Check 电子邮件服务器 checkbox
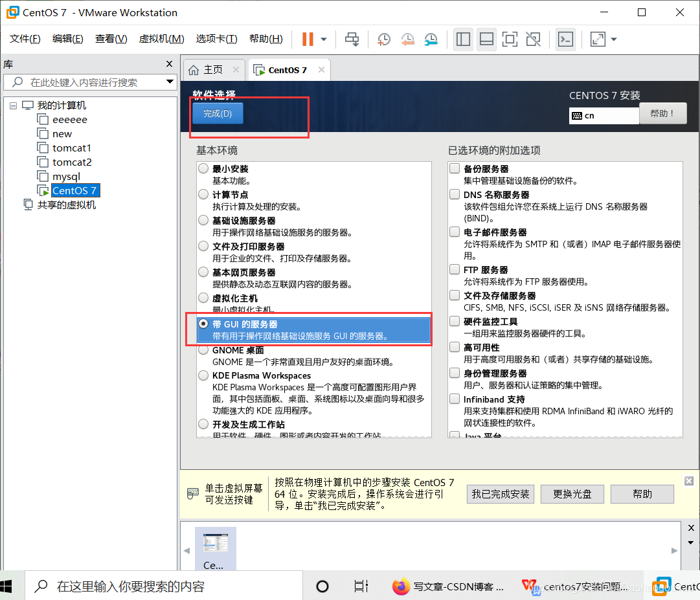This screenshot has width=700, height=600. coord(455,232)
